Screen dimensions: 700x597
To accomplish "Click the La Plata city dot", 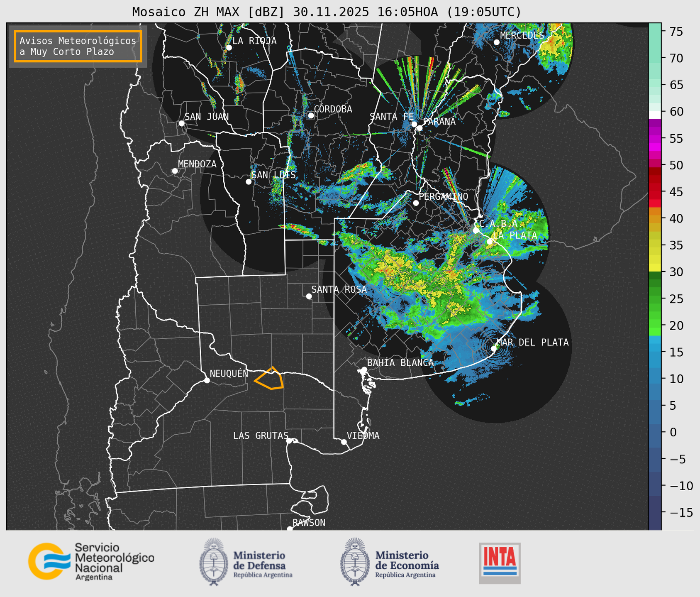I will click(490, 242).
